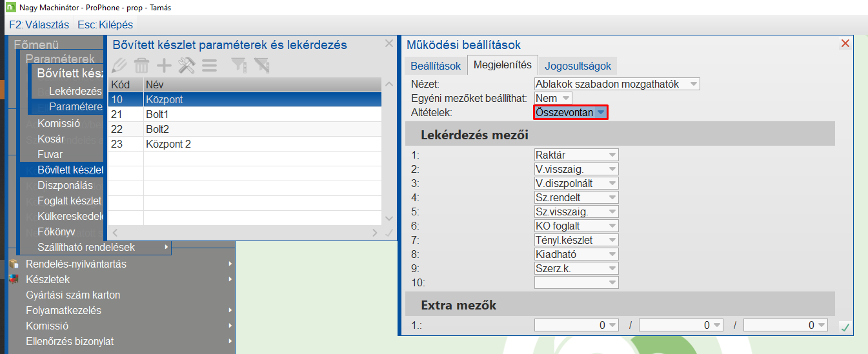Select the Központ 2 row

coord(245,144)
